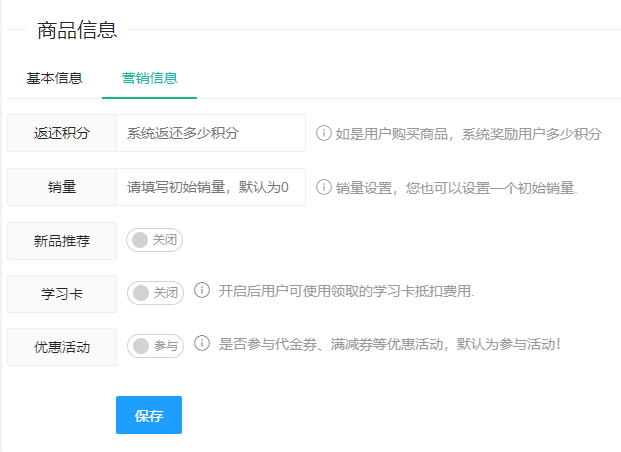Image resolution: width=621 pixels, height=452 pixels.
Task: Enable the 学习卡 switch
Action: [154, 293]
